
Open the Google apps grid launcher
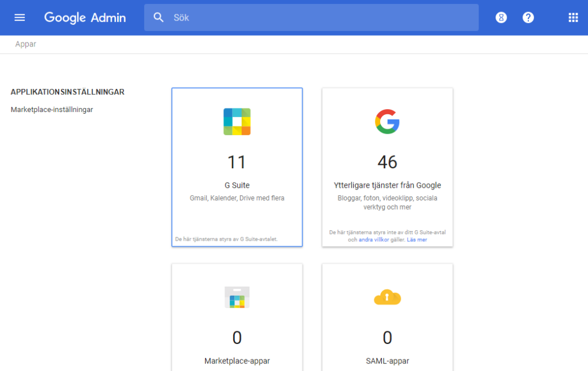(573, 17)
